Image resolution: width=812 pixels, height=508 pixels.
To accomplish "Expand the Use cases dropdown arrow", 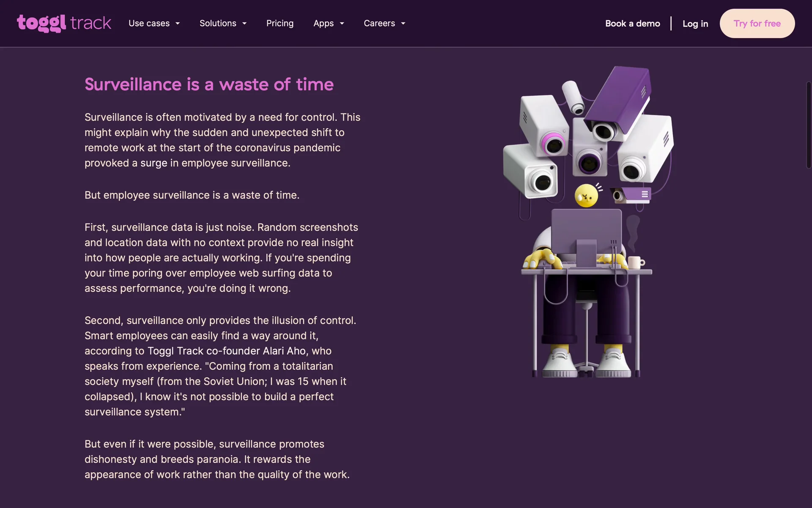I will click(x=178, y=24).
